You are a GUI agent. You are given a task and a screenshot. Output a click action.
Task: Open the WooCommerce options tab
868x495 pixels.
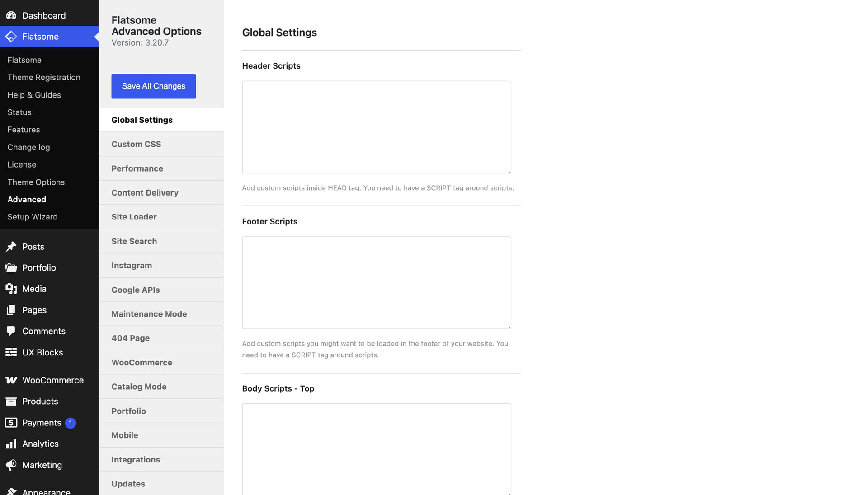(x=161, y=362)
